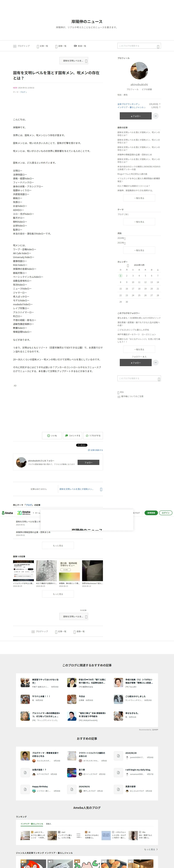174x868 pixels.
Task: Open theme ブログ ( 58 ) in sidebar
Action: click(123, 214)
